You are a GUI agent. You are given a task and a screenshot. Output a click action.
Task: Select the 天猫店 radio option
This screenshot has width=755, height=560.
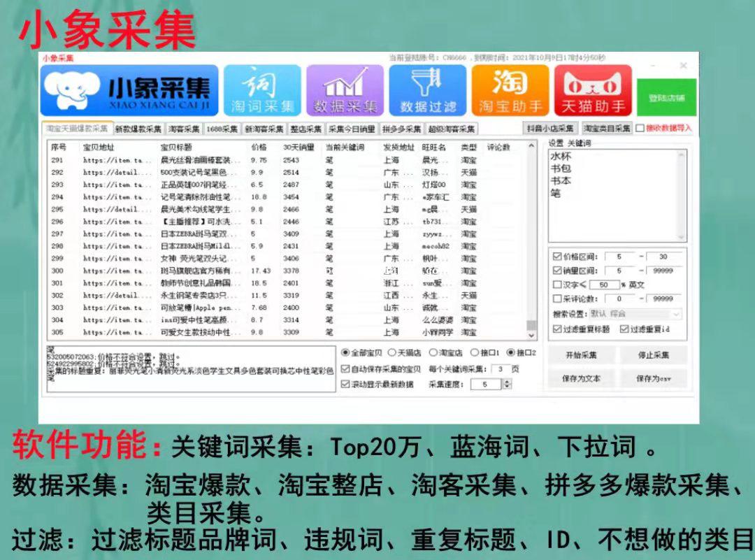pyautogui.click(x=391, y=352)
